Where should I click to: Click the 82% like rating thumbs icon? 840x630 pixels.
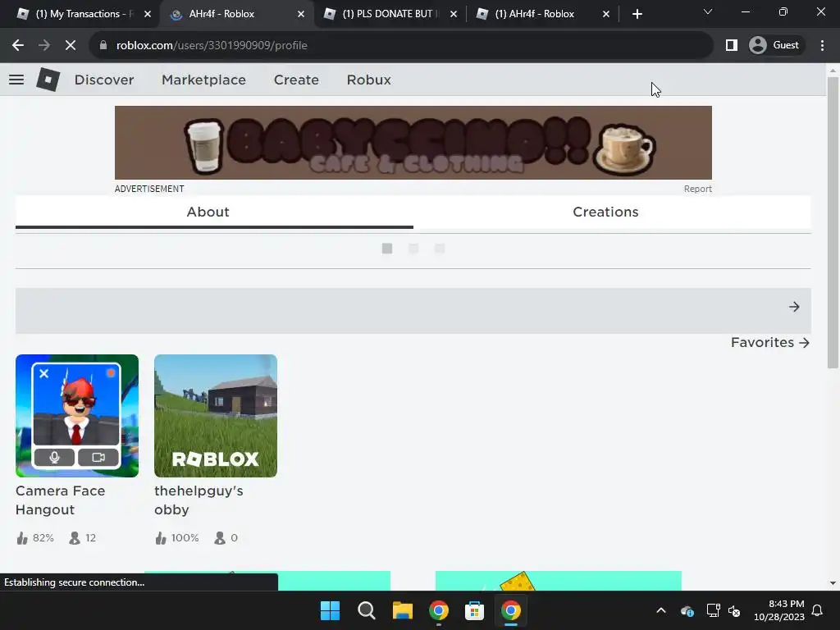[x=22, y=538]
